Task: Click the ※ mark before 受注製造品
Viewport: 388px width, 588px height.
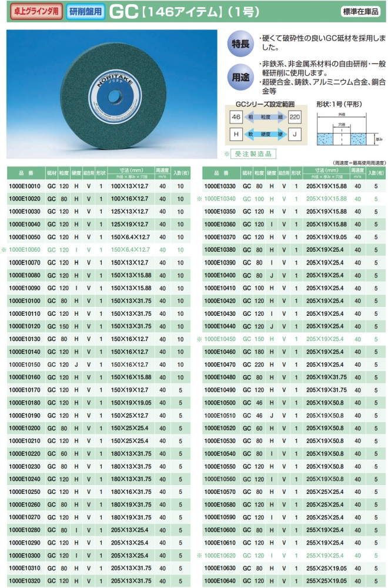Action: (227, 153)
